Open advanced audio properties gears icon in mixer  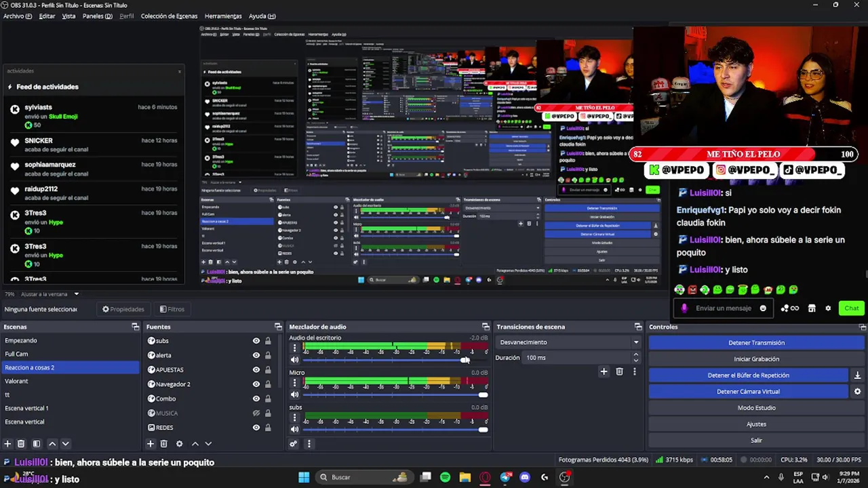click(x=293, y=444)
